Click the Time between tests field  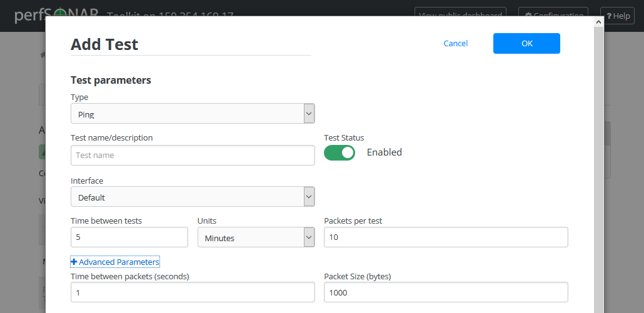tap(129, 237)
